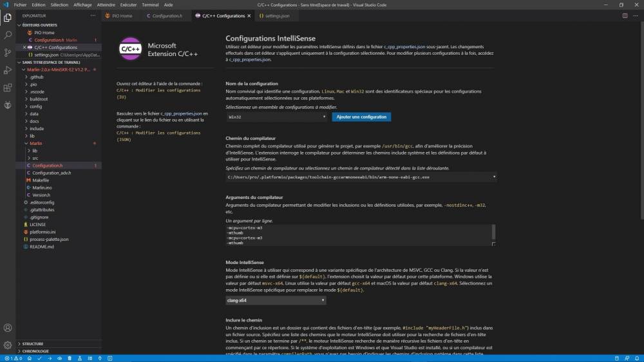
Task: Click PlatformIO Upload arrow in status bar
Action: click(50, 358)
